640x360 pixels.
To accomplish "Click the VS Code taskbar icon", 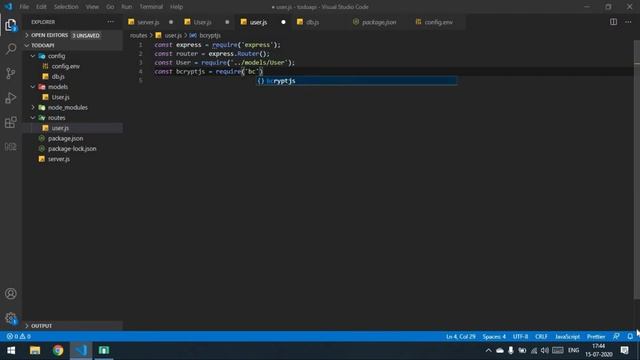I will (x=81, y=351).
